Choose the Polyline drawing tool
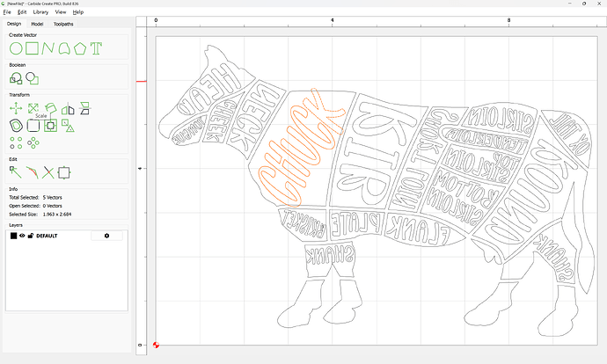This screenshot has height=364, width=607. pyautogui.click(x=48, y=47)
